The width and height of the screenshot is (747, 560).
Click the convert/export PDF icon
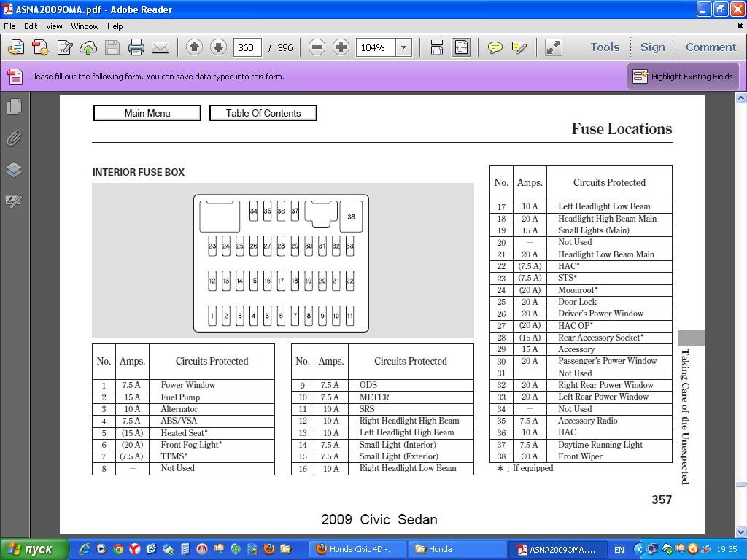point(40,47)
